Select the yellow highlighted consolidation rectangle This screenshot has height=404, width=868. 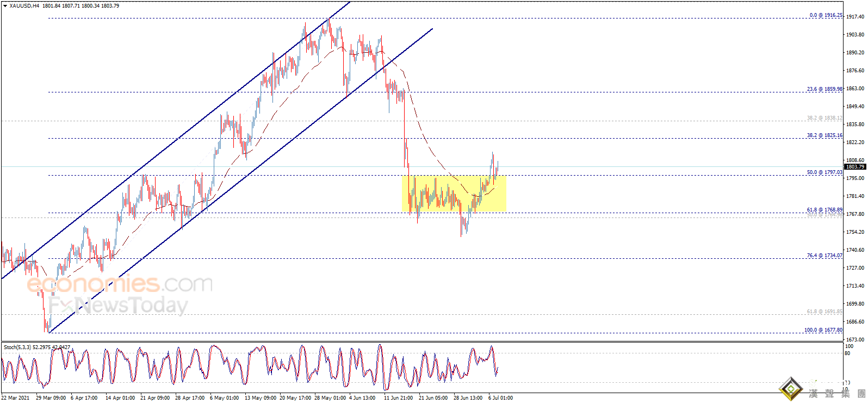(x=454, y=194)
